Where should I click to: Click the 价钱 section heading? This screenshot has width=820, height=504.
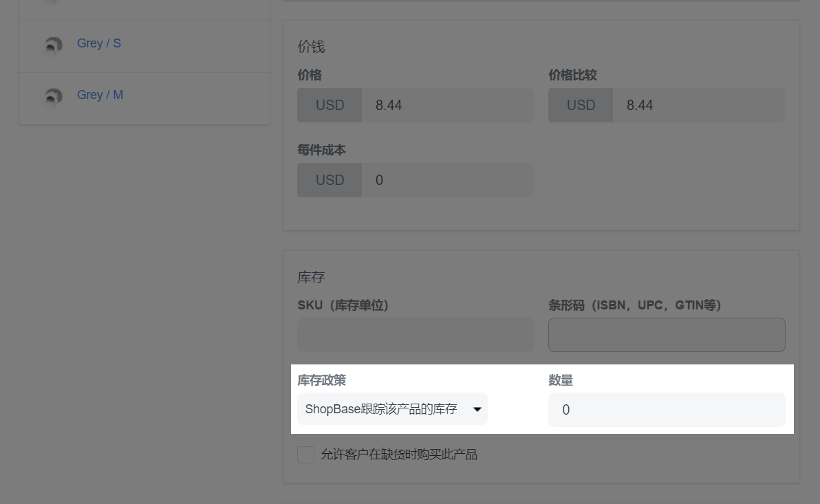pos(311,47)
